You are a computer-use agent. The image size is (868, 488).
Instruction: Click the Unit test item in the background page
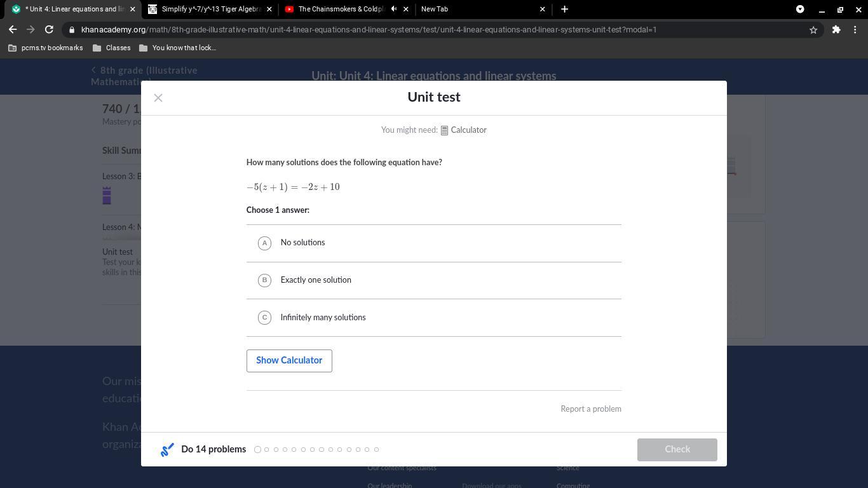click(x=118, y=252)
